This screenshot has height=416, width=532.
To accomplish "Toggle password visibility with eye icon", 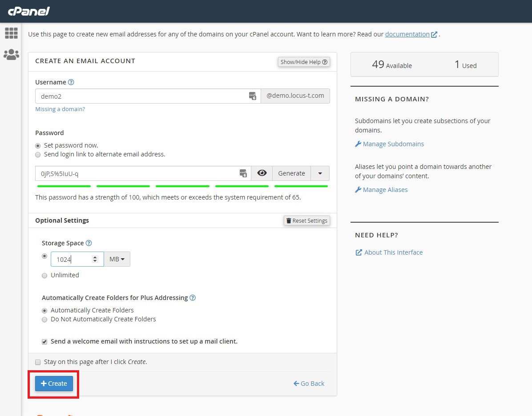I will tap(262, 173).
